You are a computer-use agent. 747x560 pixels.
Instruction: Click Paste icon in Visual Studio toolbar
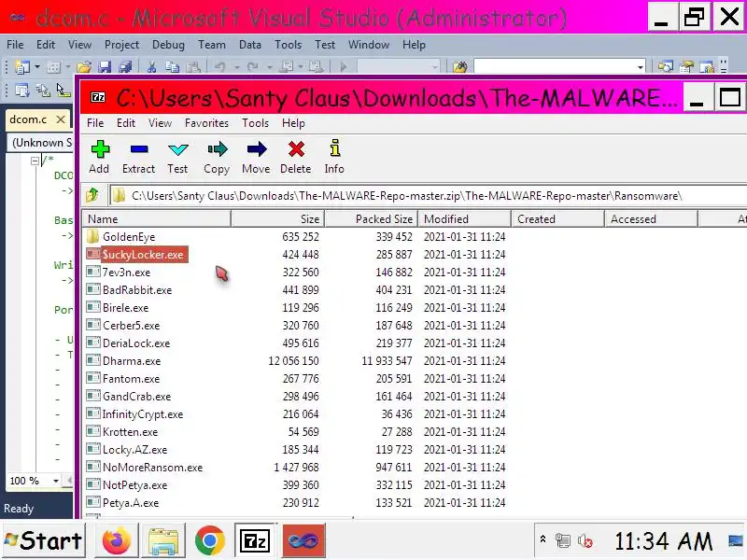click(x=193, y=66)
